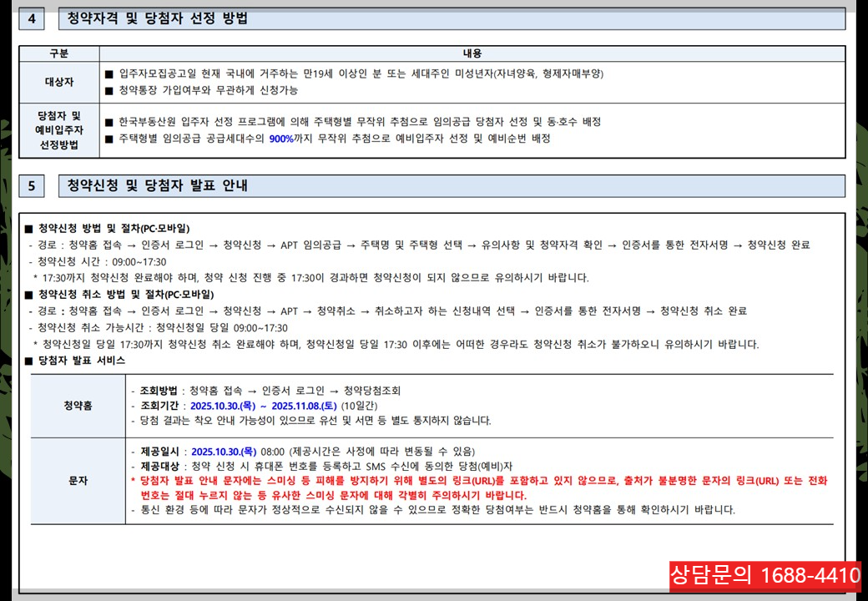Click the 상담문의 1688-4410 red banner
Screen dimensions: 868x601
[x=765, y=576]
